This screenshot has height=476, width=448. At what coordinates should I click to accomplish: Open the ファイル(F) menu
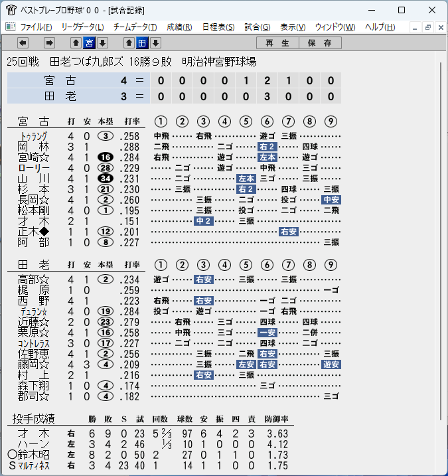click(x=36, y=27)
